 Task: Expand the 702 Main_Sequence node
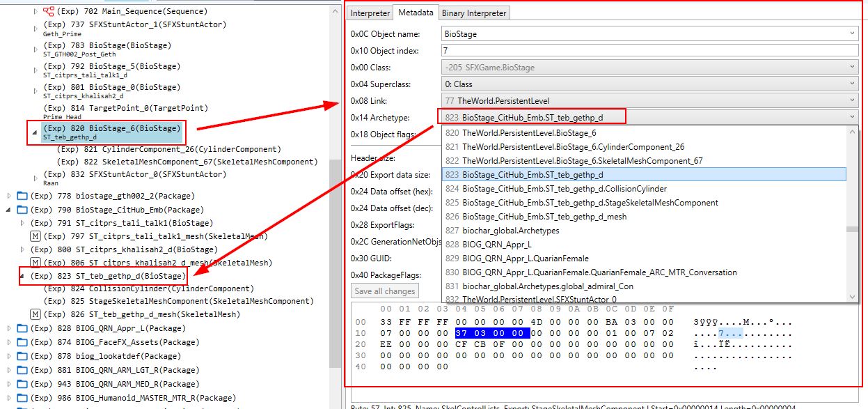click(35, 12)
